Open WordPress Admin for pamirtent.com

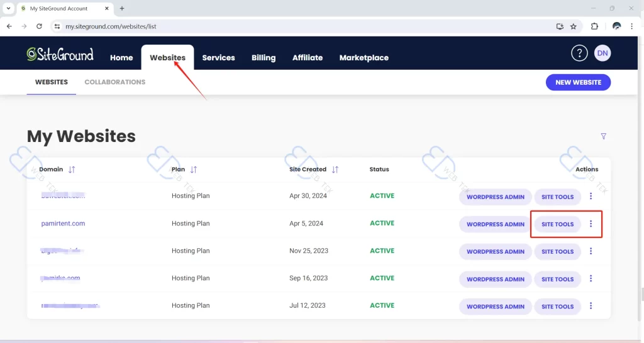point(496,224)
